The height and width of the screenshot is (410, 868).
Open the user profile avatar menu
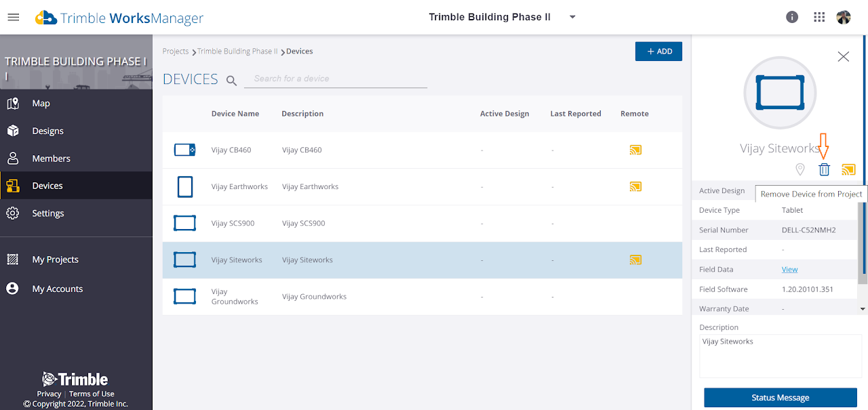[x=844, y=17]
